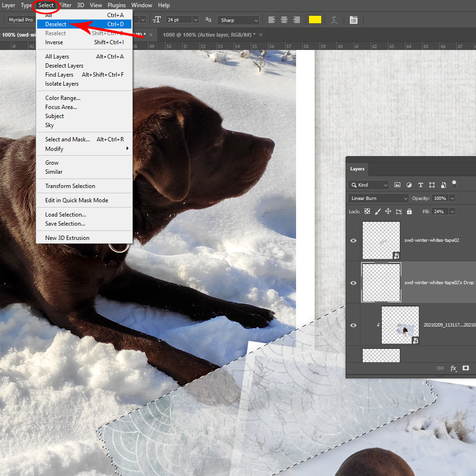Screen dimensions: 476x476
Task: Choose Select and Mask... entry
Action: click(84, 139)
